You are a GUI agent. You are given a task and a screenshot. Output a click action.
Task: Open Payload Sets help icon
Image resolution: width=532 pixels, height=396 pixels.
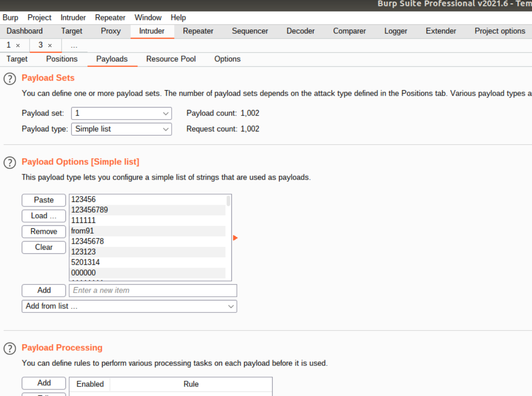(x=10, y=78)
